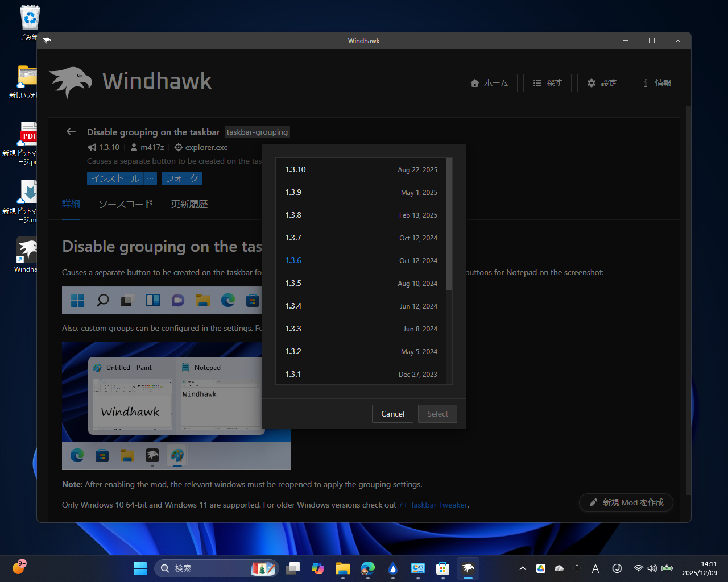
Task: Click the Windhawk hawk logo in the header
Action: (71, 82)
